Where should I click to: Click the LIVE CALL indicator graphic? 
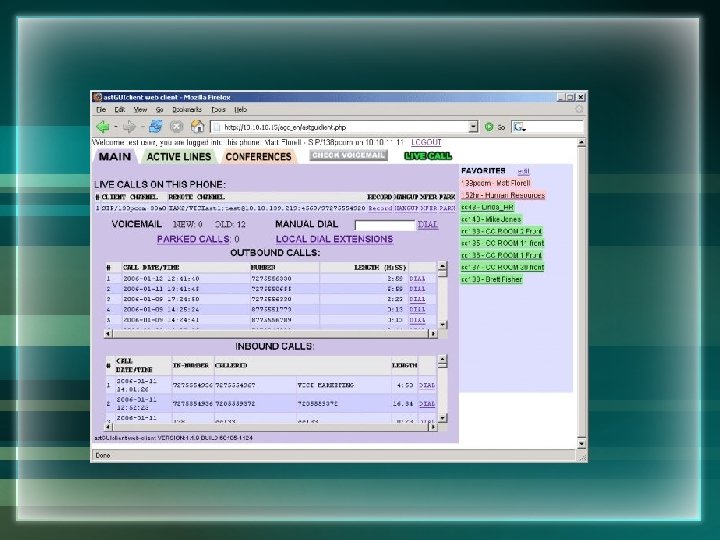[x=428, y=156]
